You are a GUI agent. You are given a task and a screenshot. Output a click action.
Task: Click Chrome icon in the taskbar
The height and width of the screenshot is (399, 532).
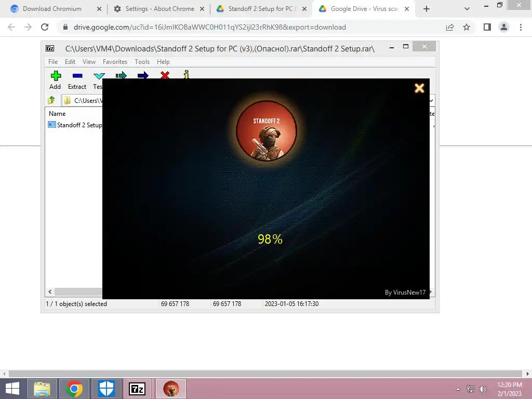pyautogui.click(x=74, y=389)
